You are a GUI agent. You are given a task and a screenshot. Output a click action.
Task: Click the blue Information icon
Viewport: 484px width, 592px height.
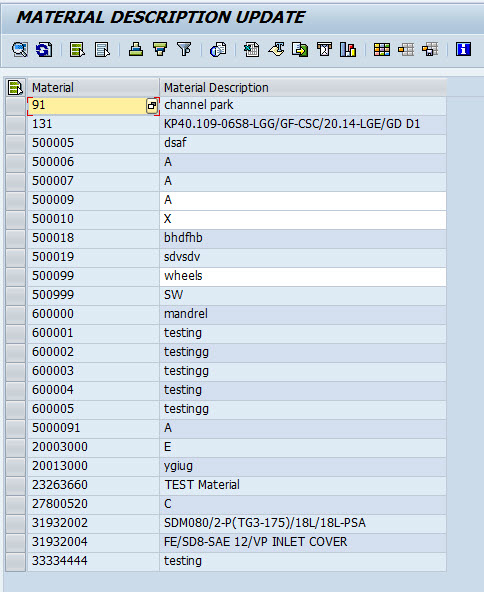(x=463, y=49)
